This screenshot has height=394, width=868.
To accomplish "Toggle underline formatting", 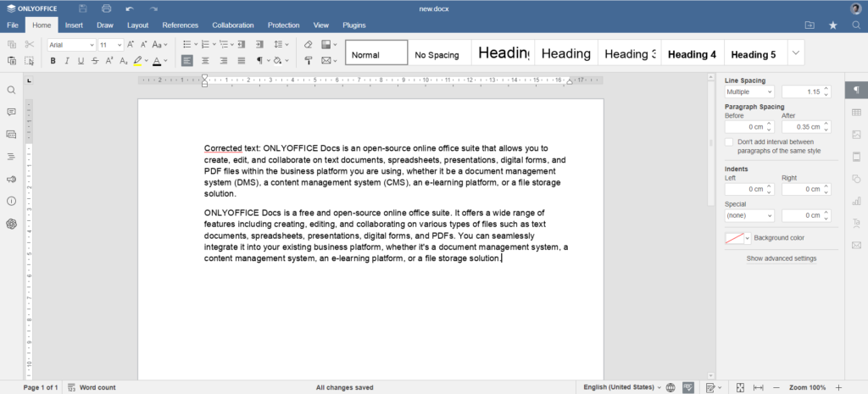I will pyautogui.click(x=81, y=60).
